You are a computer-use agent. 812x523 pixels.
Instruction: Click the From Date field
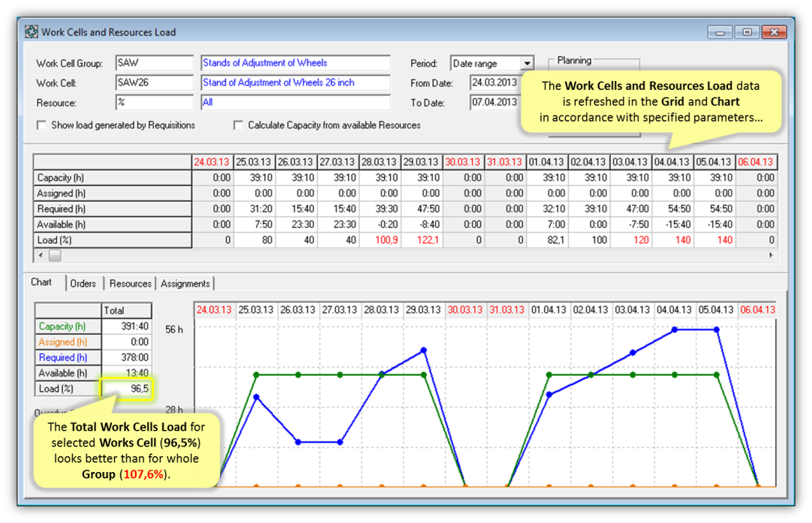[x=494, y=83]
